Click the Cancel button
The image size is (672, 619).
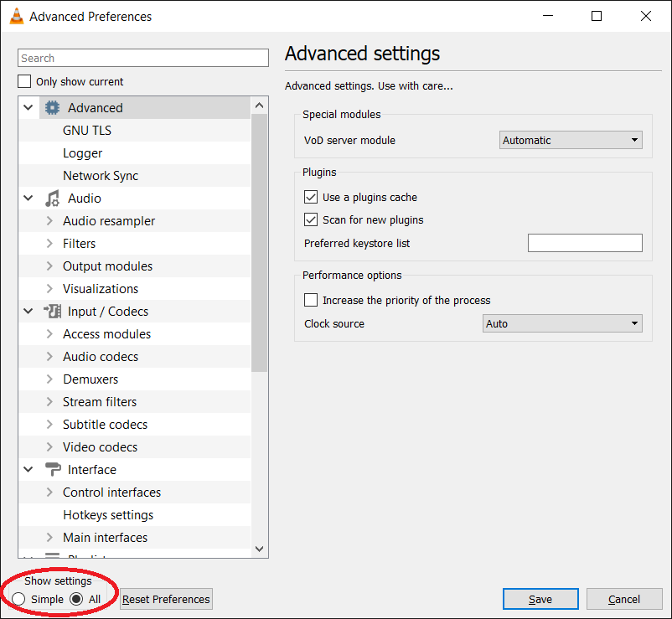(x=624, y=599)
